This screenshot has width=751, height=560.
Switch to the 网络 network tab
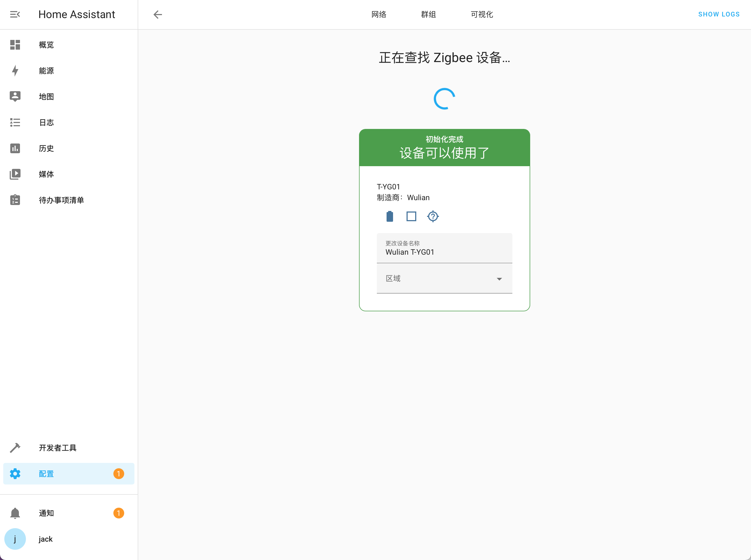coord(379,14)
